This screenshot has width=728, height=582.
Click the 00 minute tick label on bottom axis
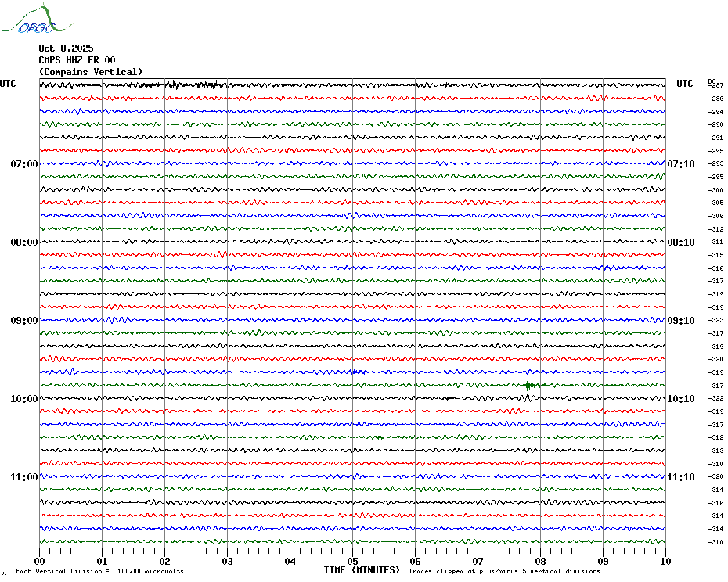(x=40, y=561)
